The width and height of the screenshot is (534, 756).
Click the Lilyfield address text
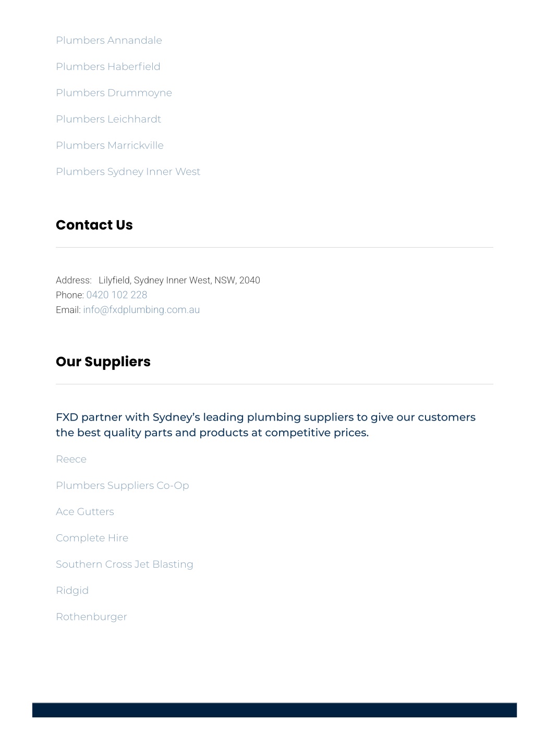point(179,280)
